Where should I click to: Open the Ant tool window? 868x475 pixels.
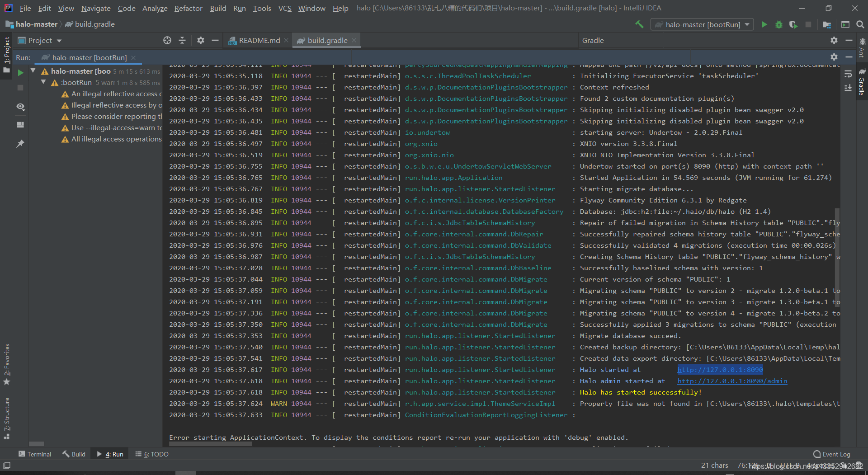[x=862, y=47]
